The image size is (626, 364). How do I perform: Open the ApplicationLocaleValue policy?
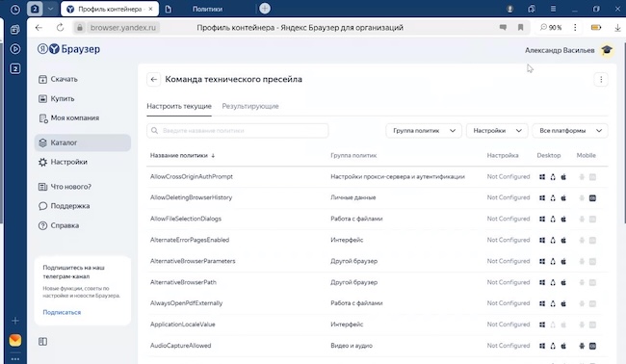(182, 325)
